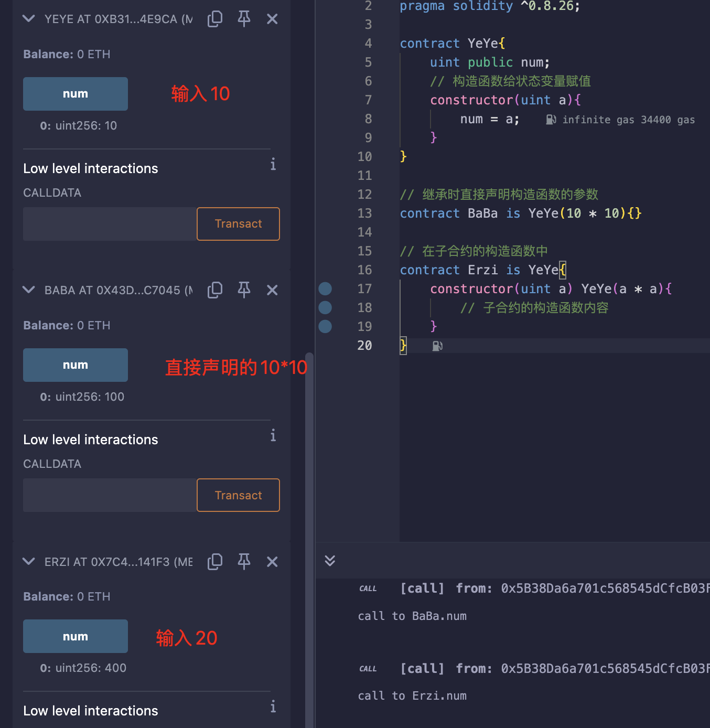Call num on the YEYE contract

[x=76, y=94]
